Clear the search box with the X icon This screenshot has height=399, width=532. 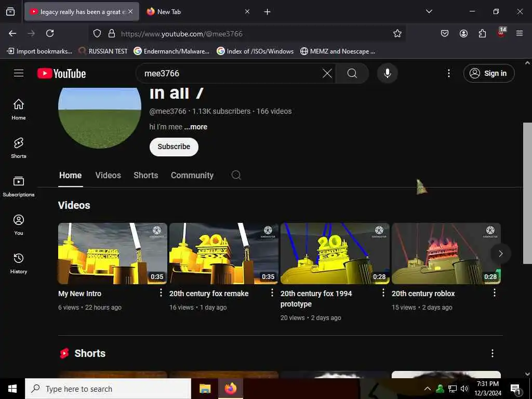point(327,73)
